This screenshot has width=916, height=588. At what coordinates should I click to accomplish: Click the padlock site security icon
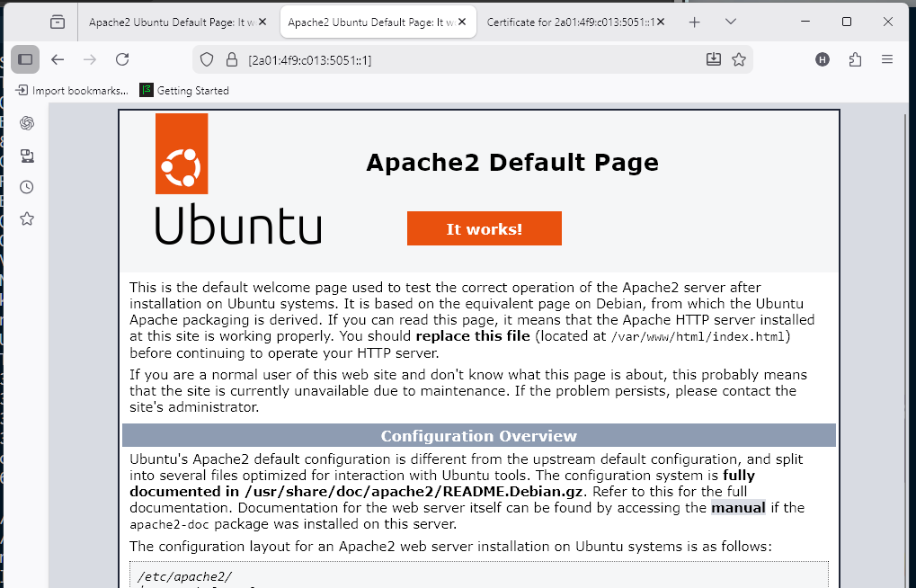pos(229,60)
